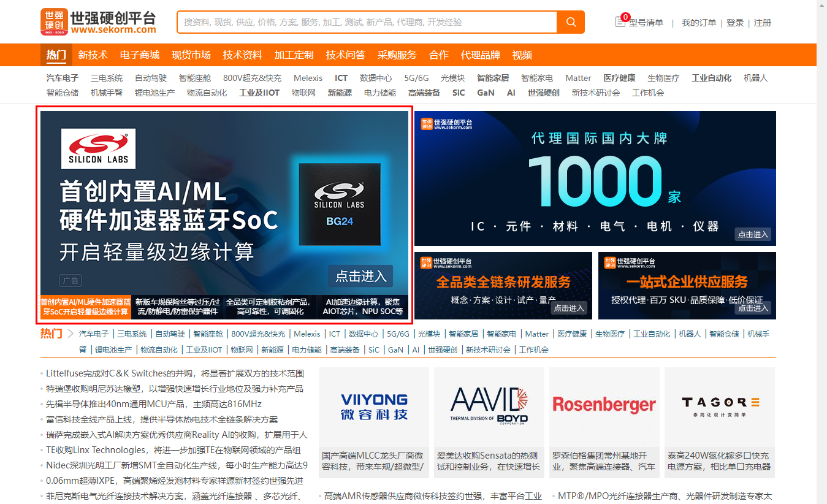
Task: Select the 新版车规保险丝 carousel caption
Action: pos(177,307)
